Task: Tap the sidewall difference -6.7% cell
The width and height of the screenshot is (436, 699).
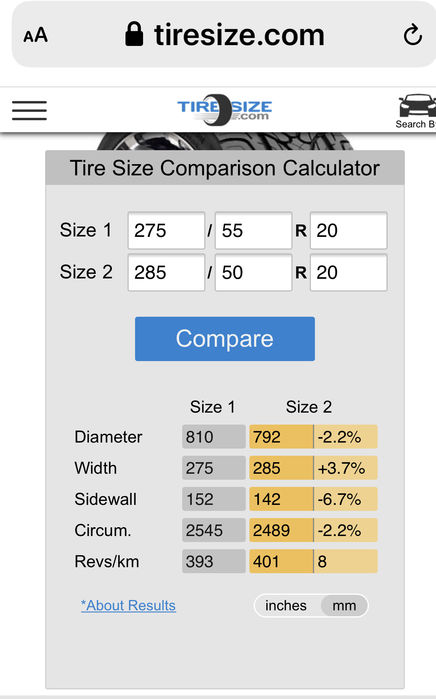Action: [346, 499]
